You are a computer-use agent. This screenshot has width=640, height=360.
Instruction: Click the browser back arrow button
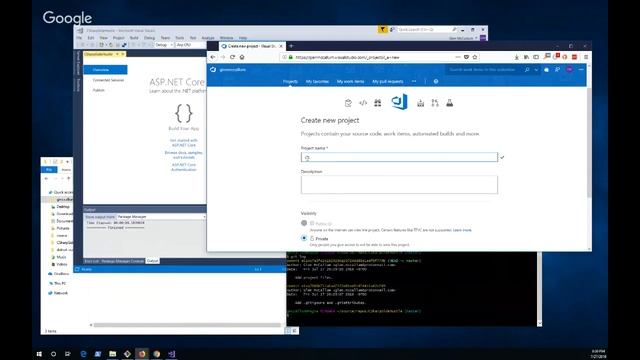(213, 57)
